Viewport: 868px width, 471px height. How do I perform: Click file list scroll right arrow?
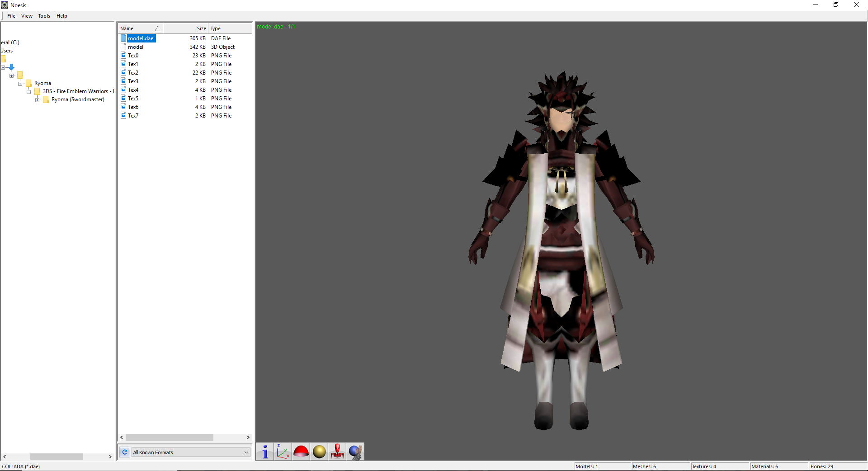pyautogui.click(x=248, y=438)
